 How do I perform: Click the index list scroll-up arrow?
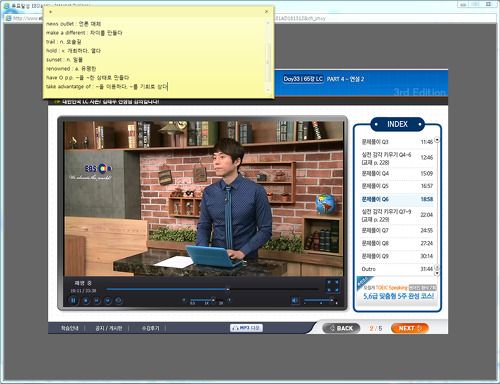coord(437,140)
